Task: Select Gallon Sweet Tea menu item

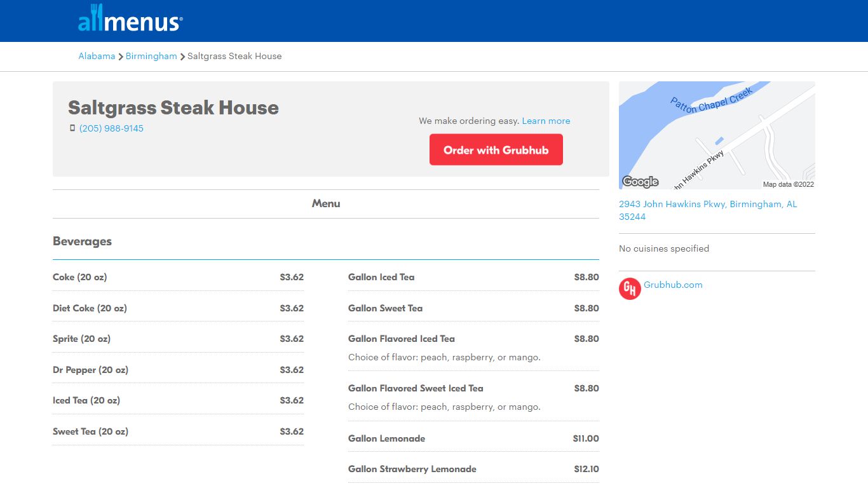Action: tap(385, 308)
